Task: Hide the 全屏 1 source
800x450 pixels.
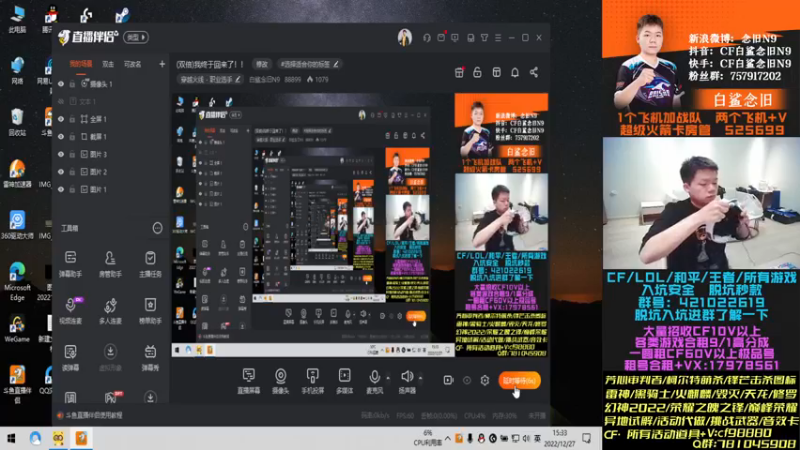Action: coord(61,119)
